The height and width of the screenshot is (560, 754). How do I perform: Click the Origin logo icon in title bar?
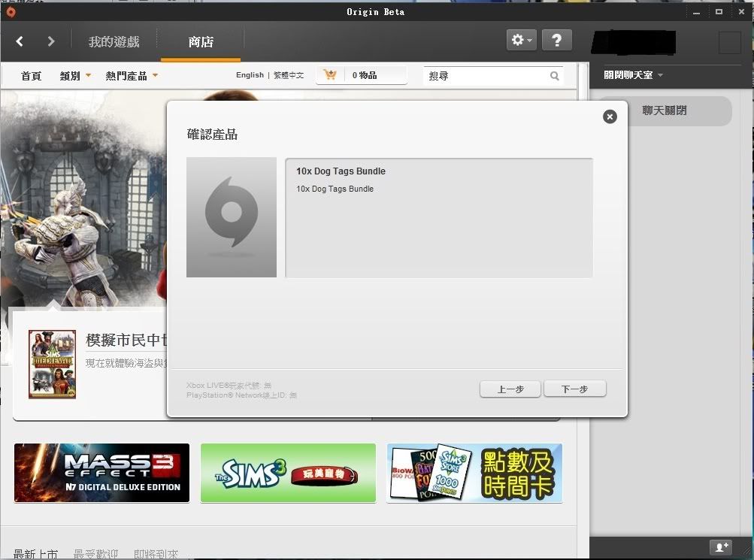(11, 11)
